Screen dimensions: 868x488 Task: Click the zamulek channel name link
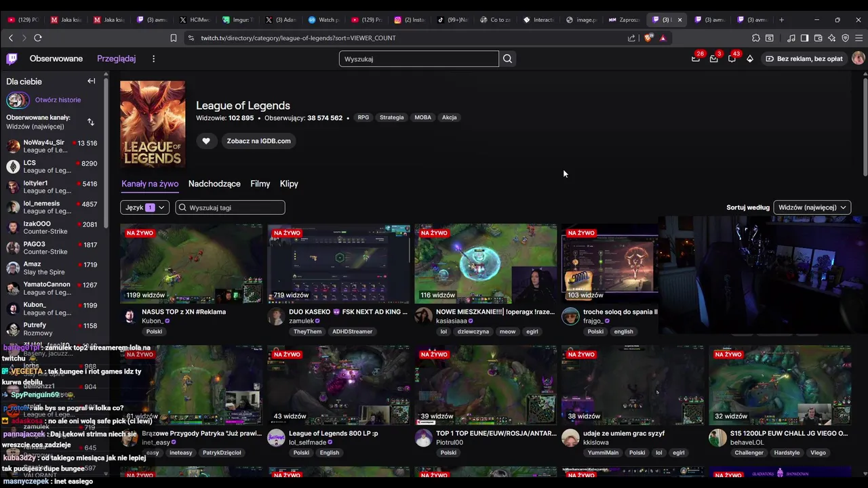tap(301, 321)
